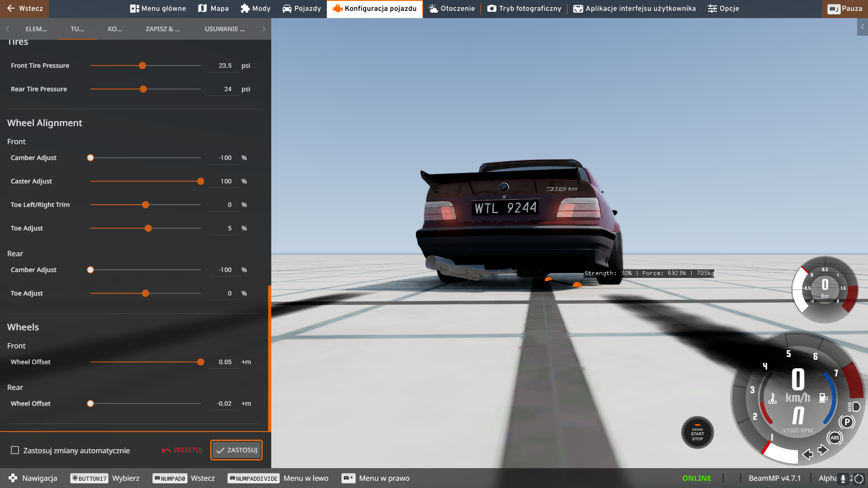The image size is (868, 488).
Task: Switch to the ZAPISZ & ... tab
Action: [163, 29]
